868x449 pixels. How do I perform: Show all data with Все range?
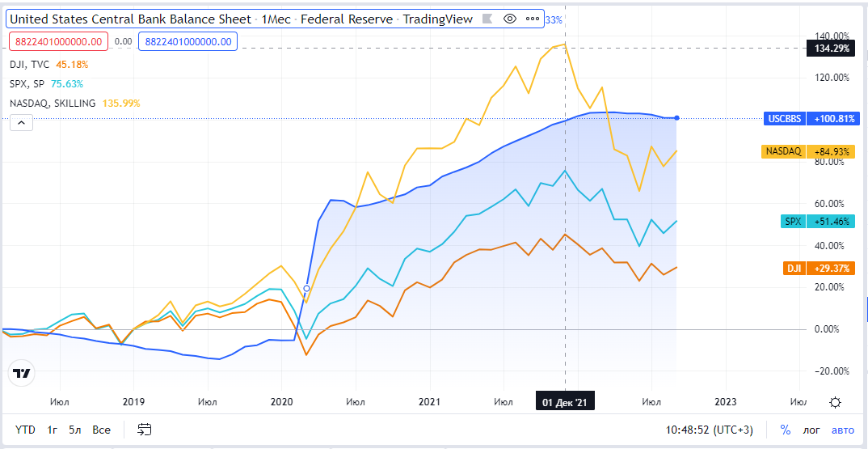101,430
